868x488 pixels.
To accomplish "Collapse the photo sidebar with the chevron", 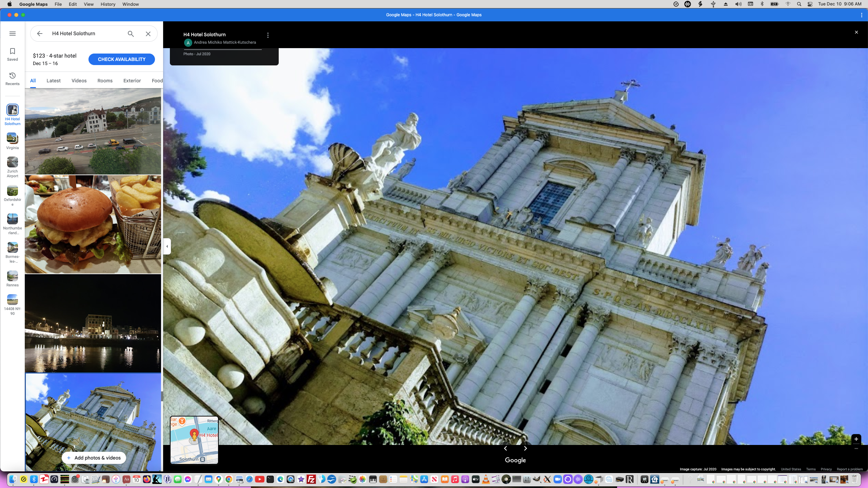I will tap(166, 246).
